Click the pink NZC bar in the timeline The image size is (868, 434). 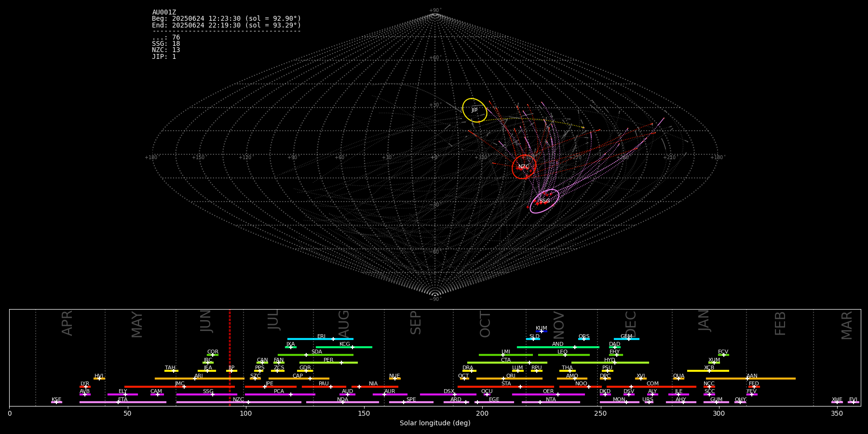(239, 402)
